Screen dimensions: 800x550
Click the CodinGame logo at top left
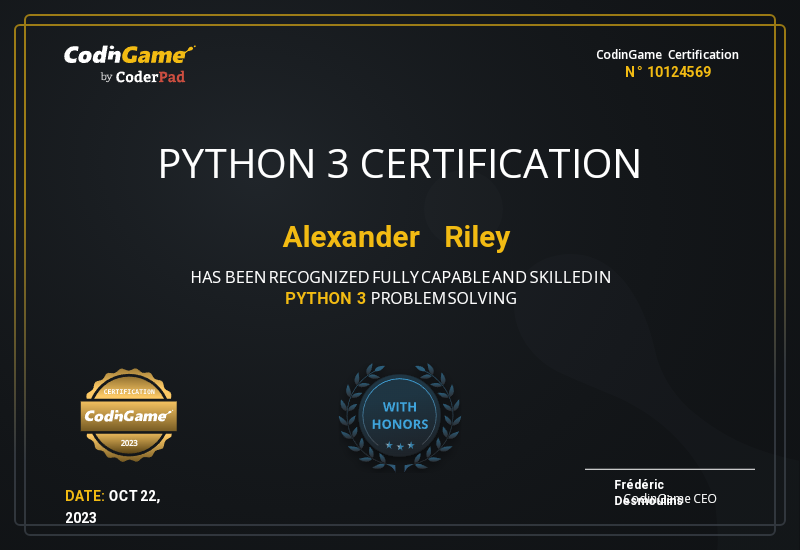pos(129,55)
